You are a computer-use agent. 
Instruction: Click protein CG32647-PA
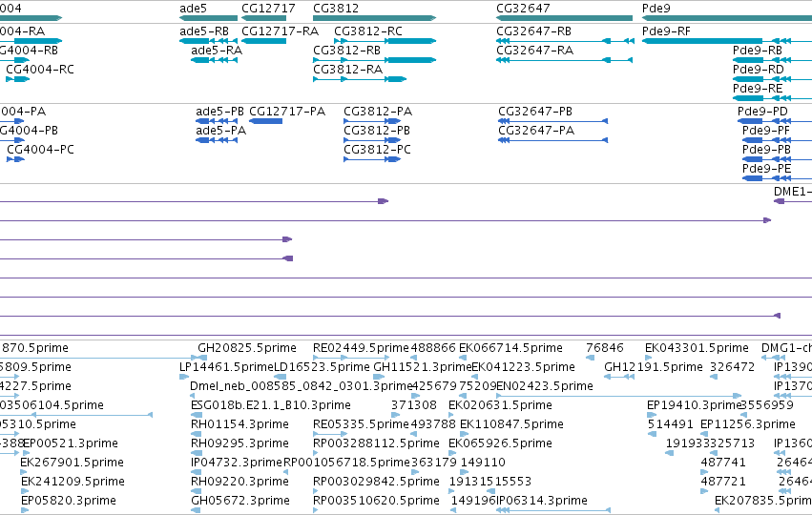click(552, 140)
